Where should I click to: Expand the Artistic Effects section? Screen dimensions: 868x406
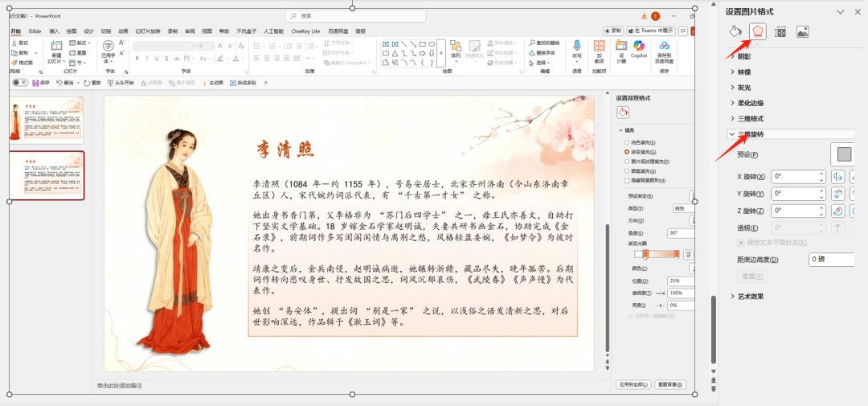coord(750,297)
